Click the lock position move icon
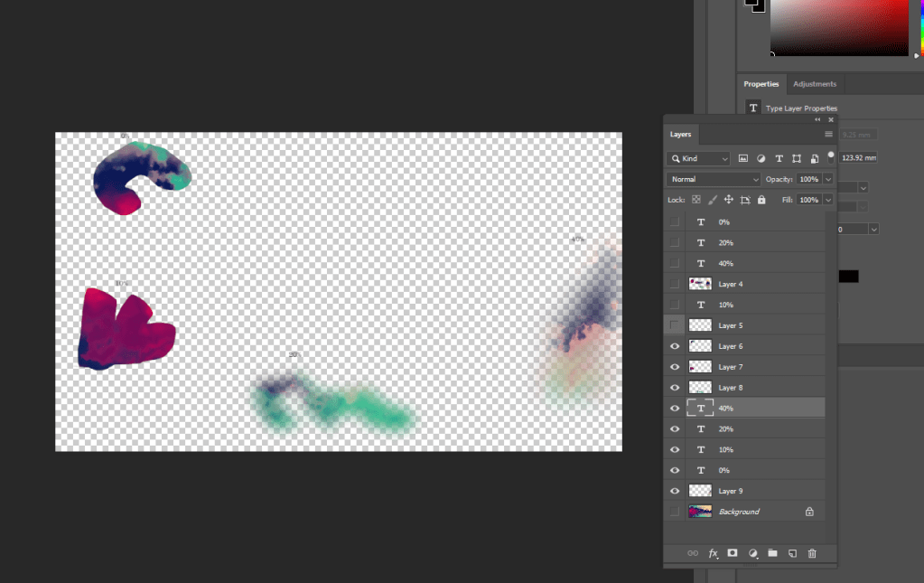924x583 pixels. [x=728, y=200]
